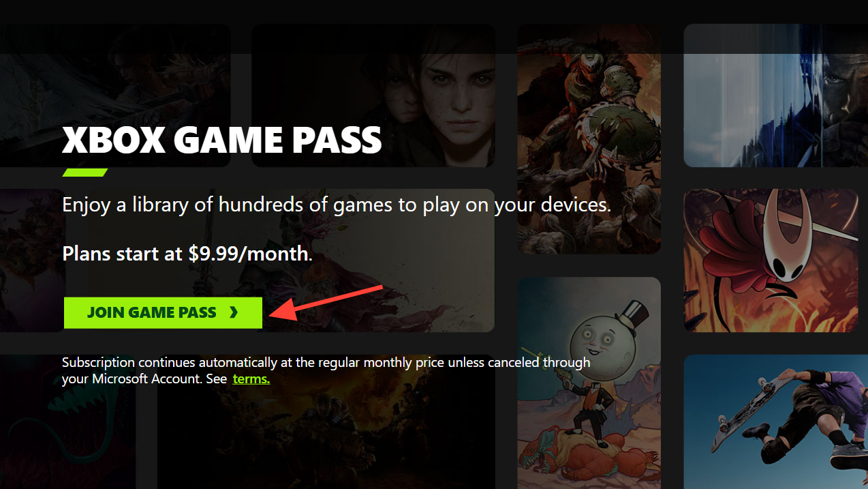Viewport: 868px width, 489px height.
Task: Select the warrior with spiked shield thumbnail
Action: coord(589,138)
